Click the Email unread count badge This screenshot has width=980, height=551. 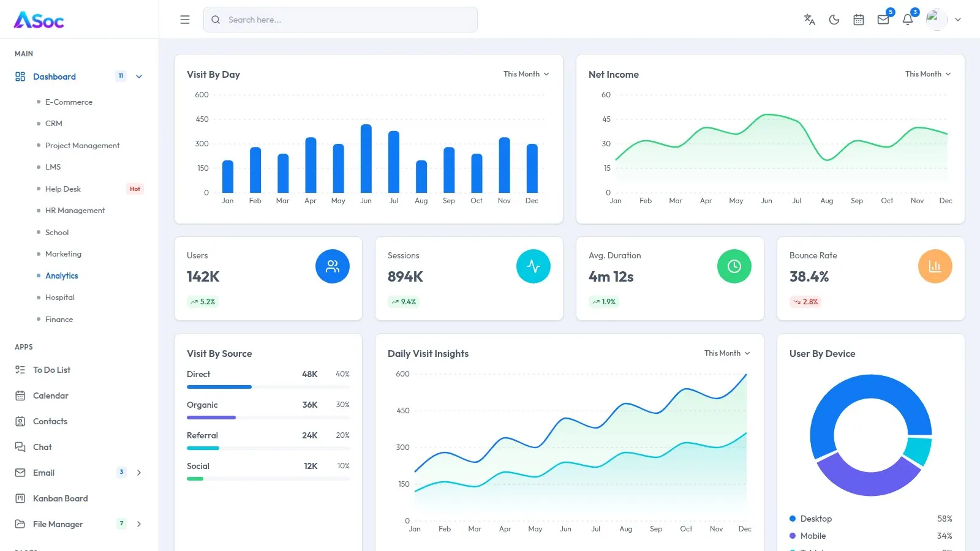pyautogui.click(x=121, y=472)
